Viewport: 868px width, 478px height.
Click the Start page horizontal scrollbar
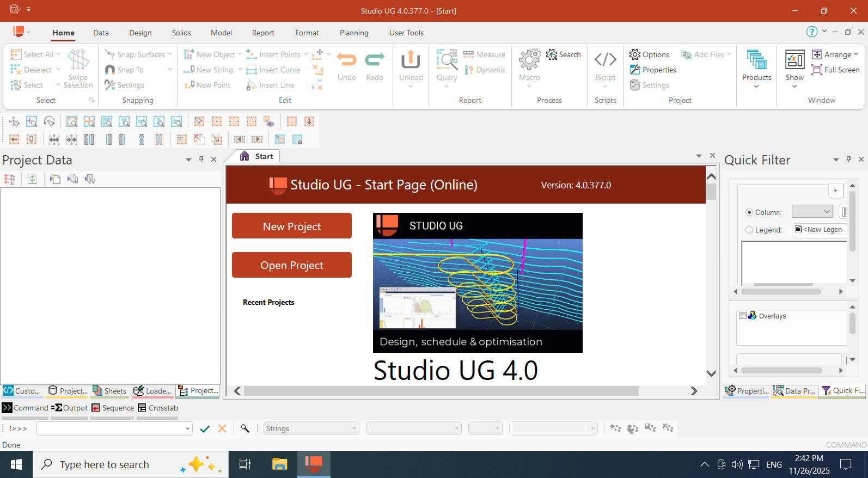pyautogui.click(x=441, y=391)
